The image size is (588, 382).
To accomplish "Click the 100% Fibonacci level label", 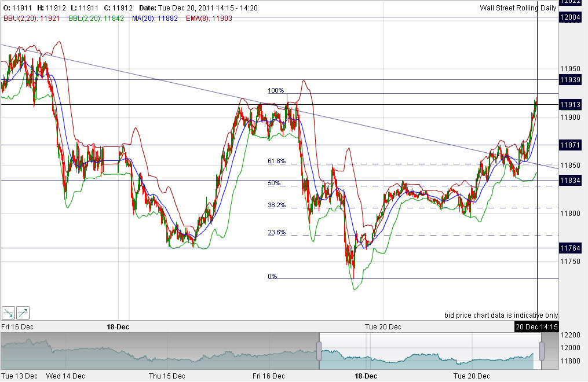I will [276, 90].
